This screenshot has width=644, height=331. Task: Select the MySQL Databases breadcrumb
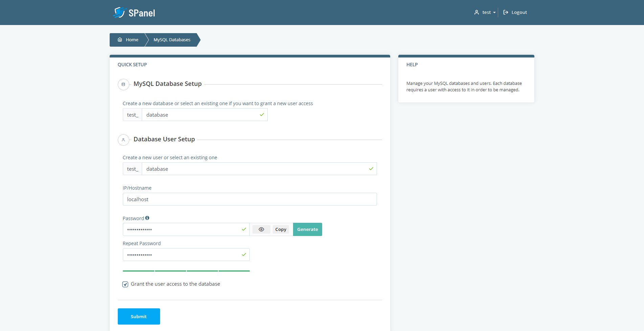172,40
